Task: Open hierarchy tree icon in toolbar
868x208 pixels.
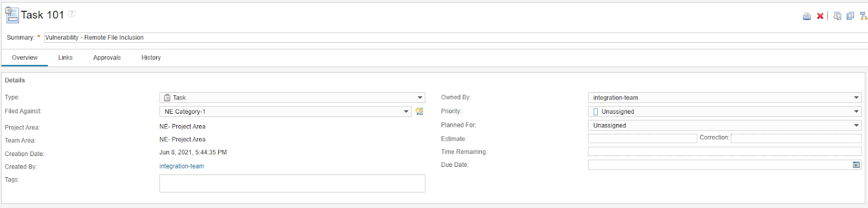Action: tap(864, 16)
